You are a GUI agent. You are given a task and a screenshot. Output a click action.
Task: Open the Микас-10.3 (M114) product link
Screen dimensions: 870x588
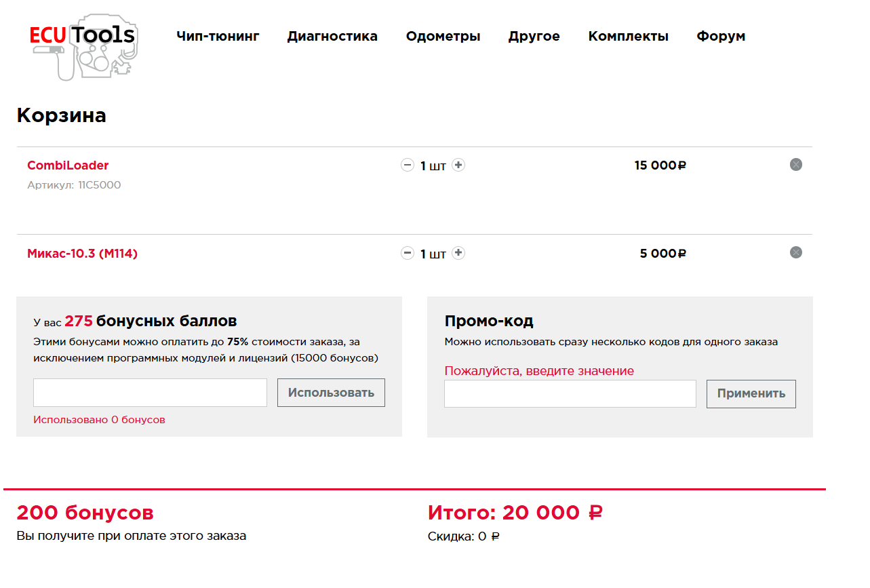pyautogui.click(x=82, y=254)
